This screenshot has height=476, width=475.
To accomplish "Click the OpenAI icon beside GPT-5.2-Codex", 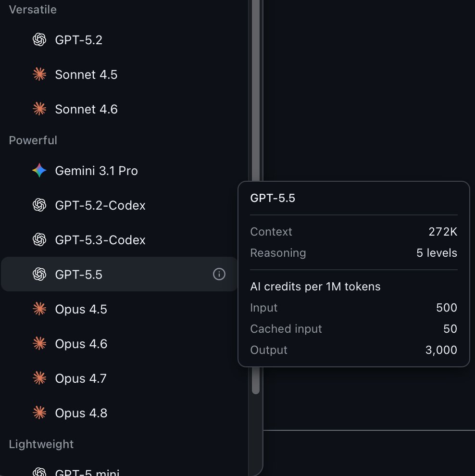I will click(39, 205).
